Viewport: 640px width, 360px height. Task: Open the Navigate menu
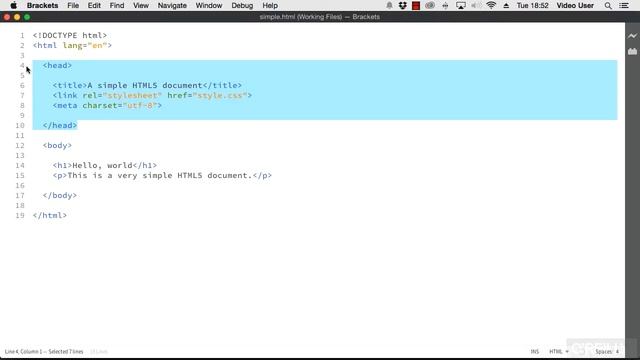point(172,5)
